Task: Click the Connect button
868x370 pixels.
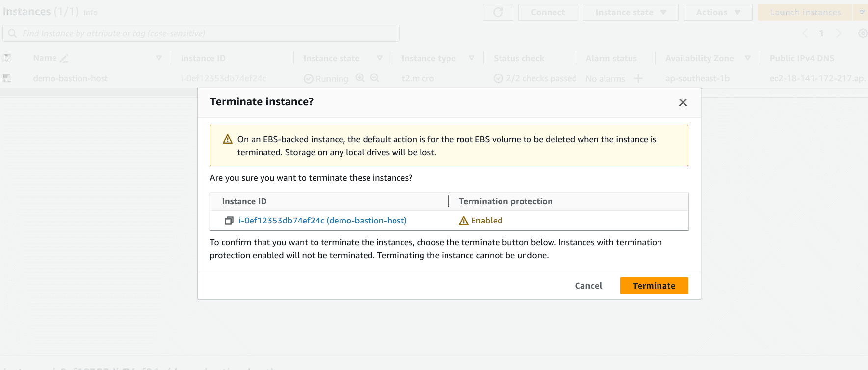Action: click(548, 12)
